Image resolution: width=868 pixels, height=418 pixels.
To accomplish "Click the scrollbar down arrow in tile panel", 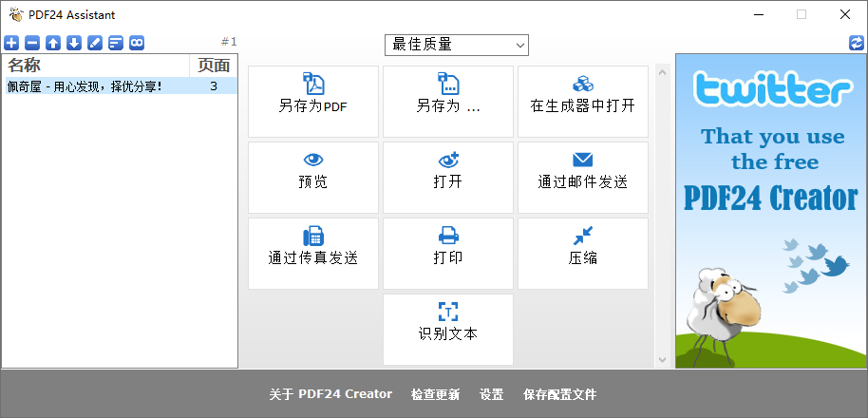I will tap(662, 360).
